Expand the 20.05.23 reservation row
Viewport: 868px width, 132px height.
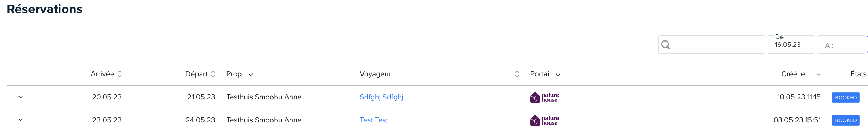[21, 97]
